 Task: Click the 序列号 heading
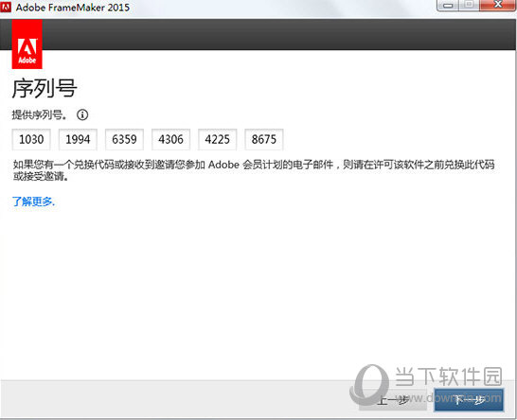coord(45,89)
